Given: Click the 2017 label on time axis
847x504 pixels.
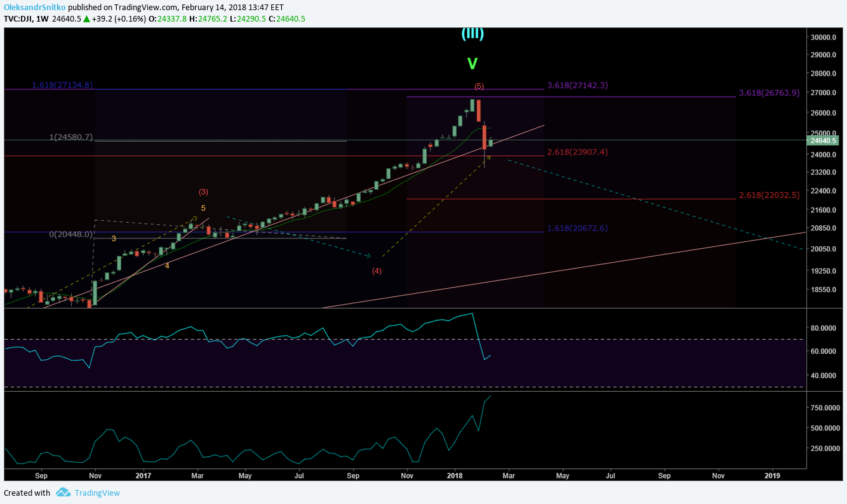Looking at the screenshot, I should pos(143,475).
